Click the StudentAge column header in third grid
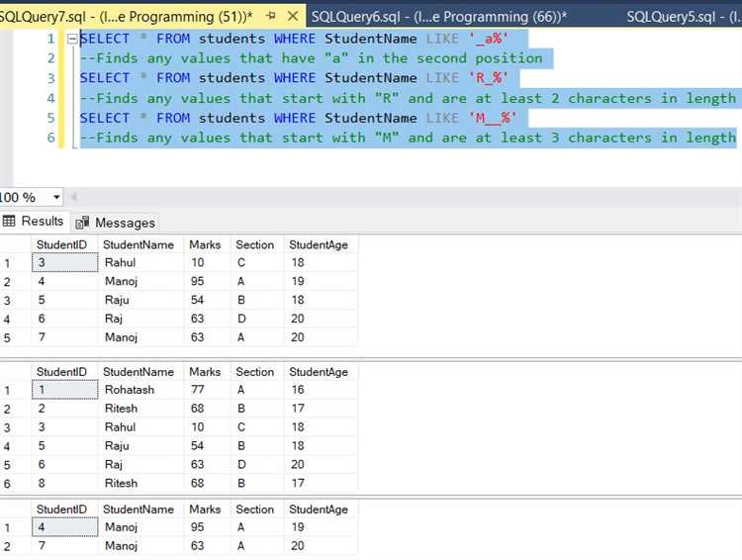The height and width of the screenshot is (560, 742). pos(318,510)
